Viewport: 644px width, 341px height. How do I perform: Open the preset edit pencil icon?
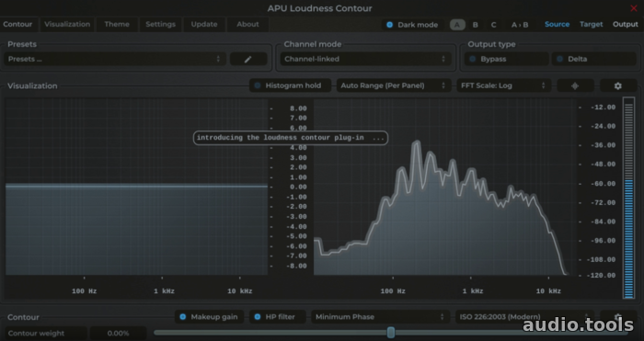click(x=248, y=59)
